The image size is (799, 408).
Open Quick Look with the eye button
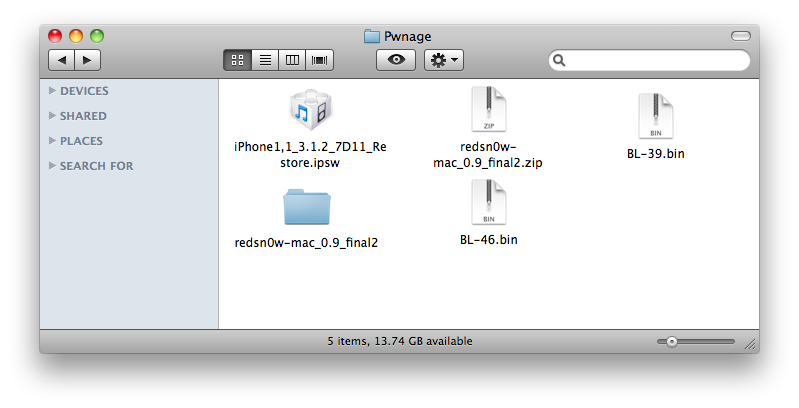[396, 60]
